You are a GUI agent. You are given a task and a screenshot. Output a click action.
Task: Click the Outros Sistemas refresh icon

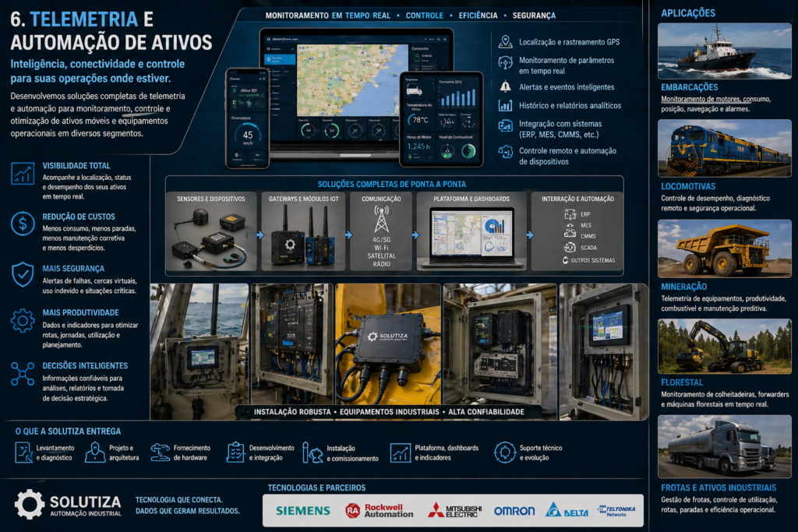point(565,260)
